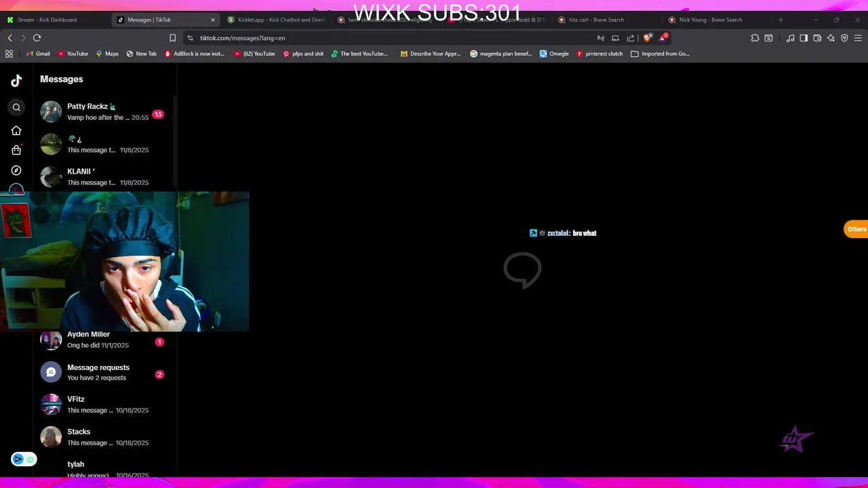Open the extensions puzzle icon
This screenshot has height=488, width=868.
tap(755, 38)
